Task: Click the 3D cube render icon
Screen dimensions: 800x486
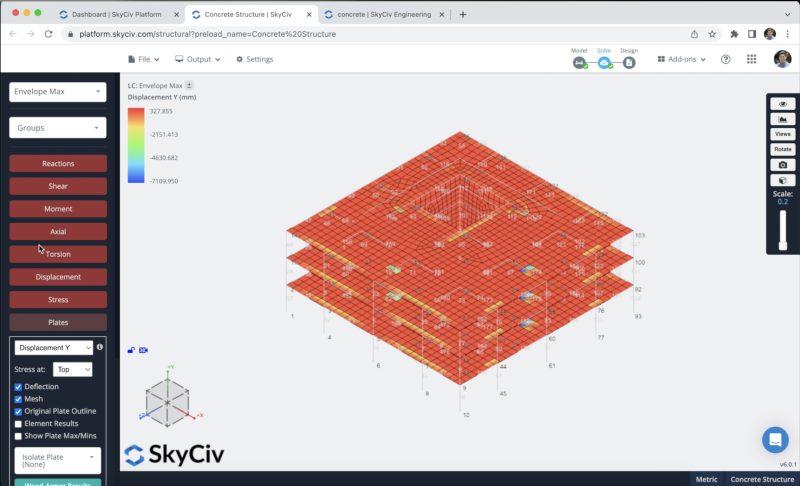Action: coord(783,180)
